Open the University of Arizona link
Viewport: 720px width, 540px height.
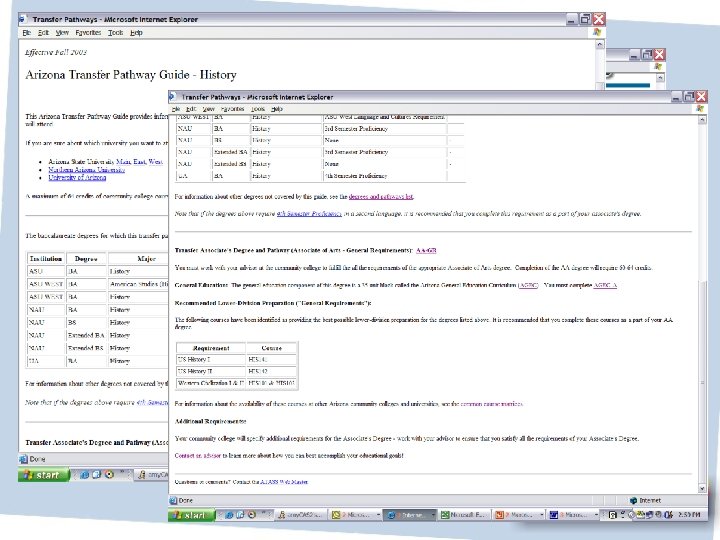click(x=77, y=177)
